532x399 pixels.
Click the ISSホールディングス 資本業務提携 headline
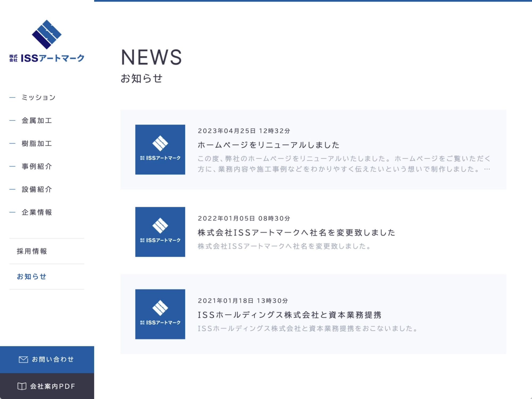pyautogui.click(x=289, y=315)
